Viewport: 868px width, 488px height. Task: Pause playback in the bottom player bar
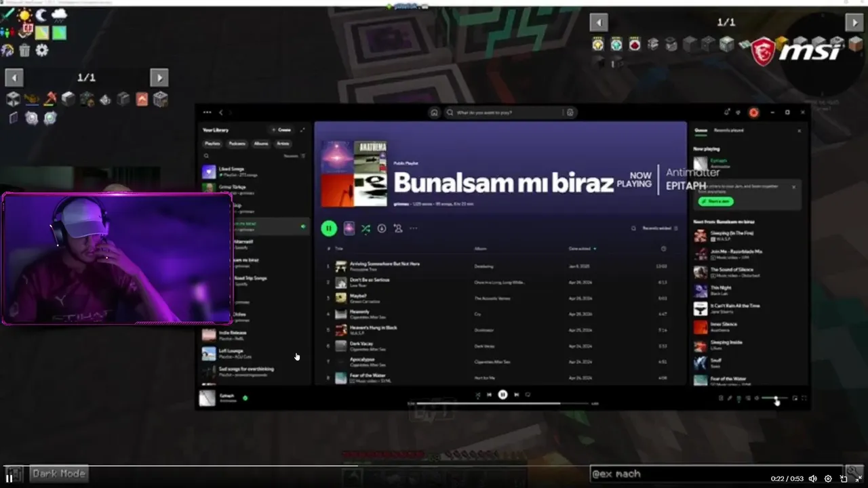502,394
